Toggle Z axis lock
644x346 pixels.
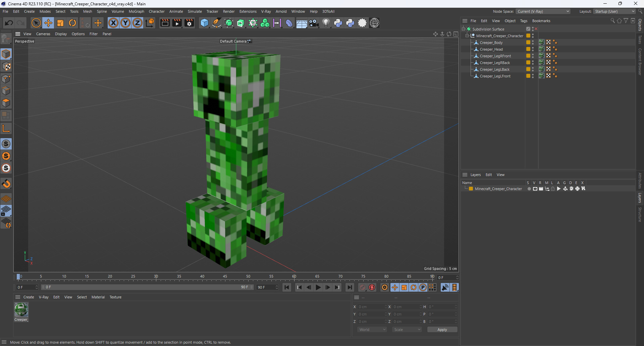coord(138,23)
